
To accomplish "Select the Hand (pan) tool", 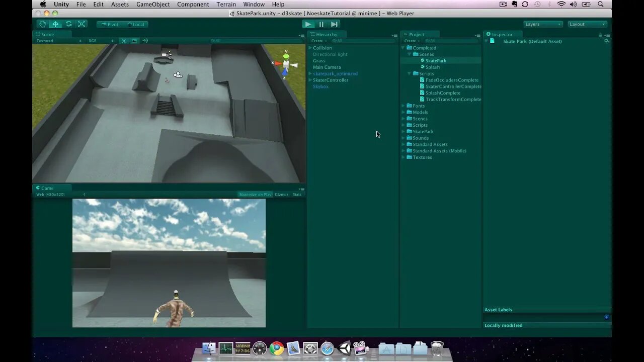I will 43,24.
